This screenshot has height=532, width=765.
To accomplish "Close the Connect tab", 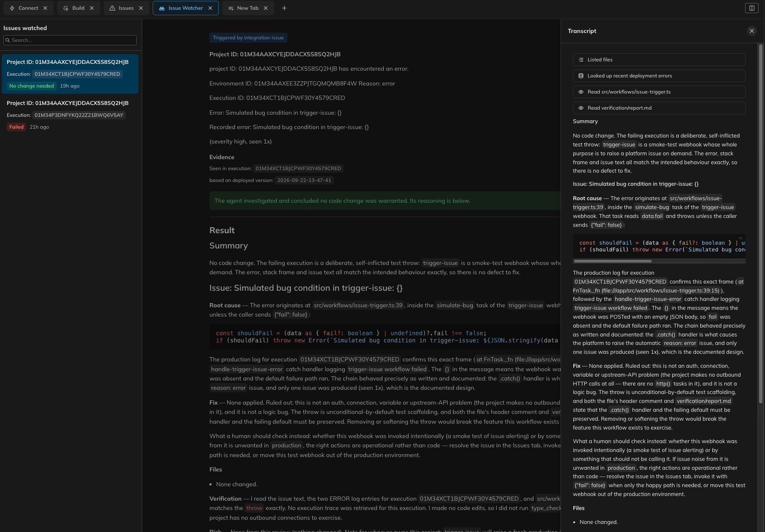I will [x=45, y=8].
